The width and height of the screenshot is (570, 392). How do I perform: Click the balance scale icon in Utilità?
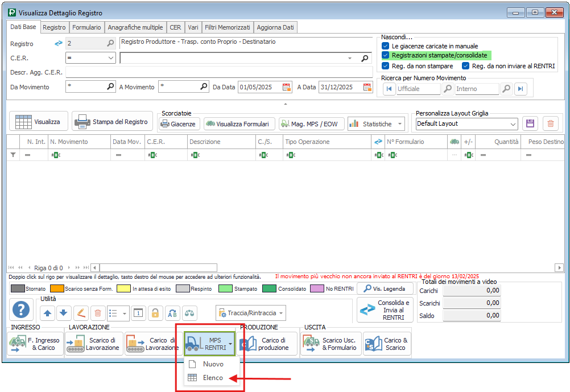click(x=189, y=313)
